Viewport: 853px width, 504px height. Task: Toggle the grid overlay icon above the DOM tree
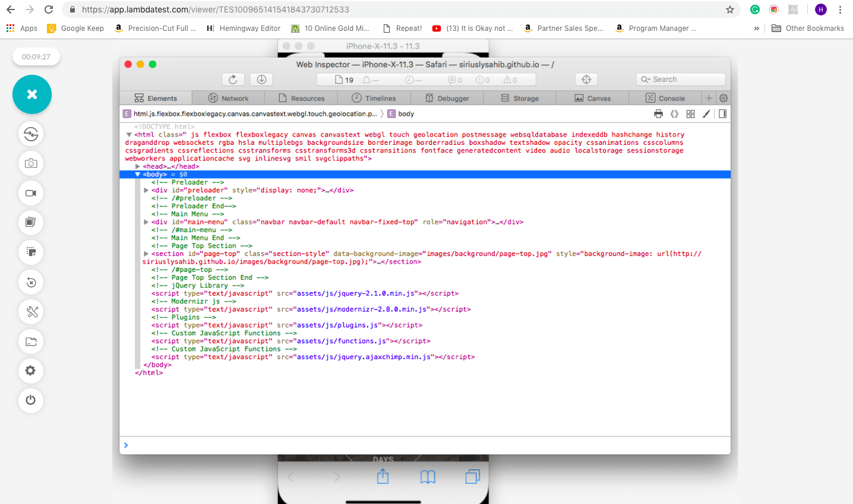tap(690, 113)
